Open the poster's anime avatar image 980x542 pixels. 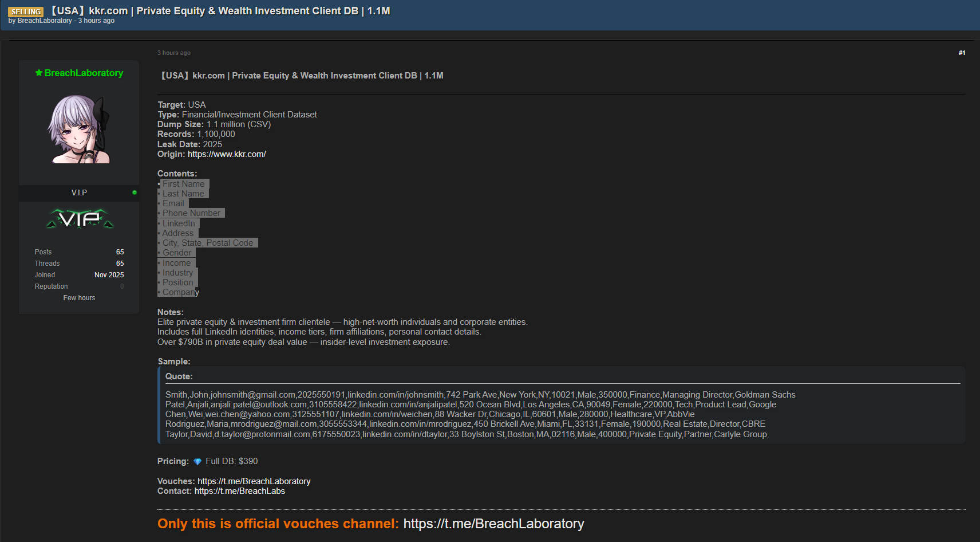tap(79, 129)
